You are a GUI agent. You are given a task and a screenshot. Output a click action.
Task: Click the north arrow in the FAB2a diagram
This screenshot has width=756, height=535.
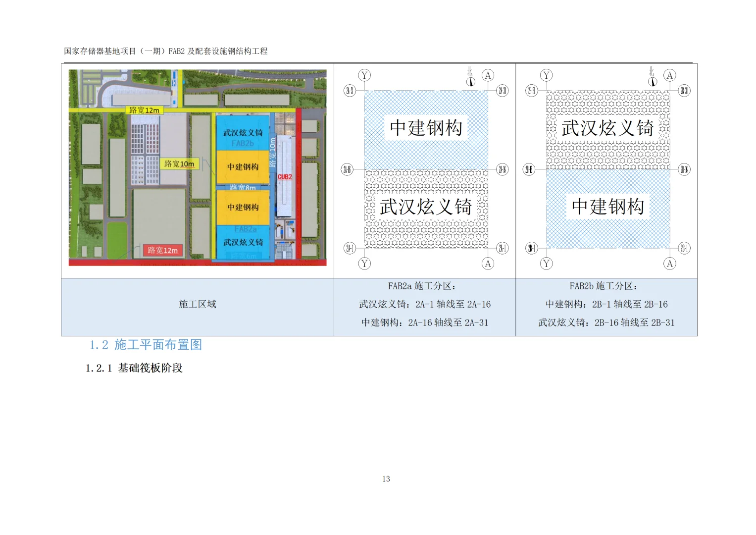(470, 77)
